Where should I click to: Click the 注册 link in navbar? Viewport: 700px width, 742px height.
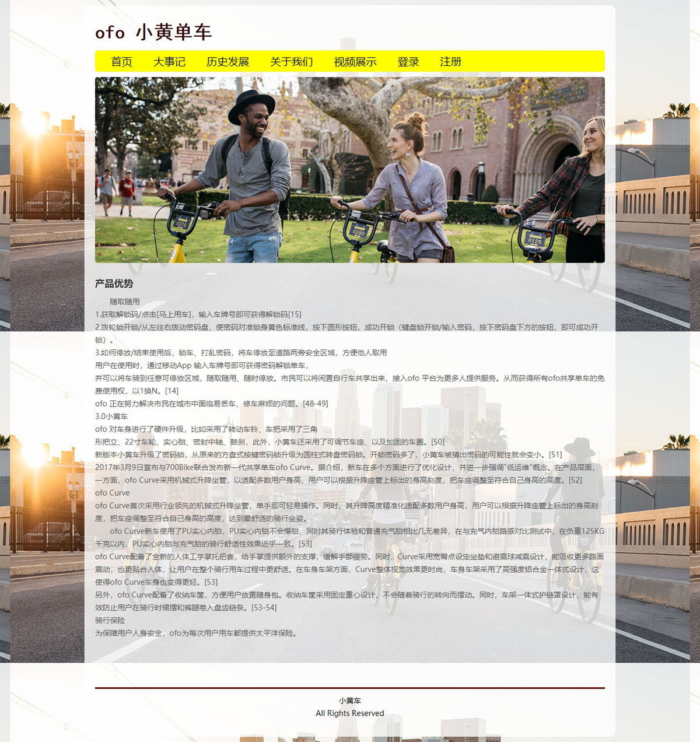[x=450, y=62]
